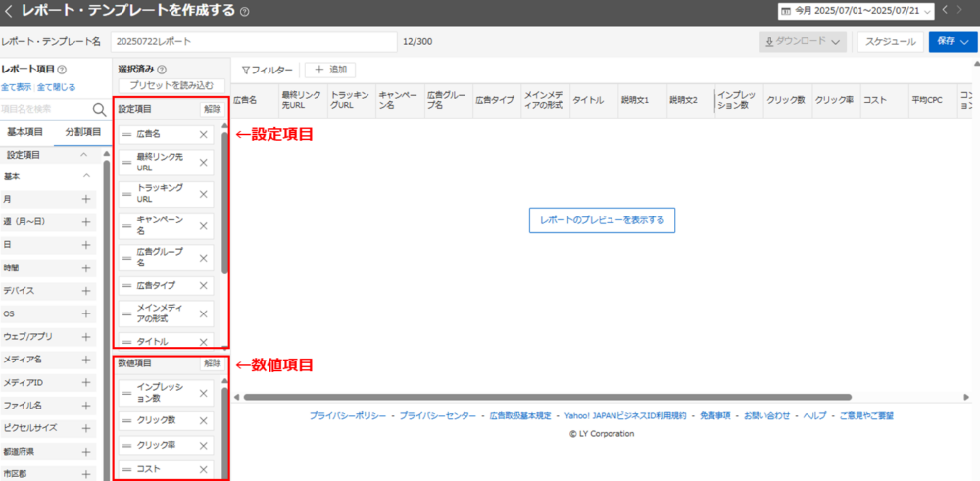Open the date range dropdown

pyautogui.click(x=857, y=11)
